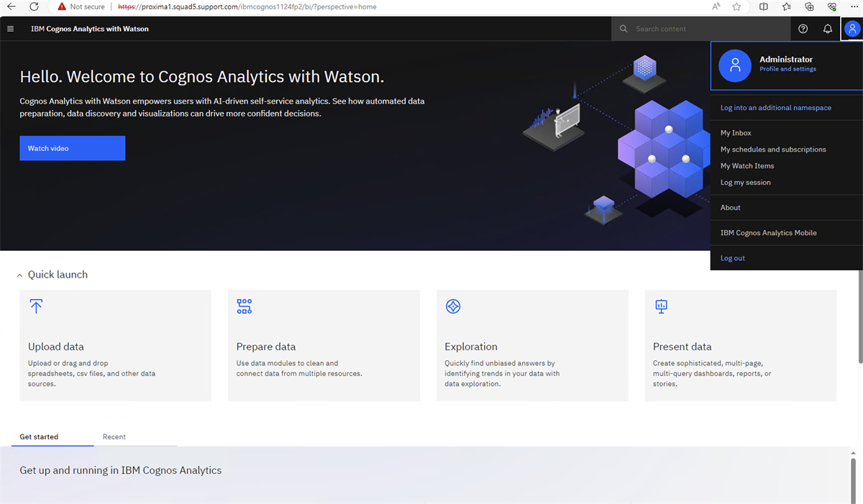Select the Exploration compass icon

(x=452, y=306)
